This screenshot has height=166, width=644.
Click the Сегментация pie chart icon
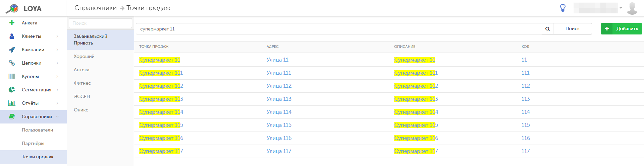tap(12, 90)
